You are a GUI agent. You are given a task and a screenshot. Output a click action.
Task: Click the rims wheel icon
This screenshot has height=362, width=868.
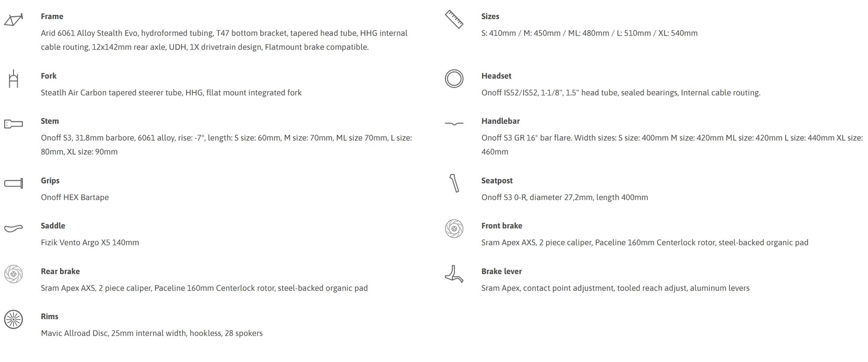coord(14,320)
